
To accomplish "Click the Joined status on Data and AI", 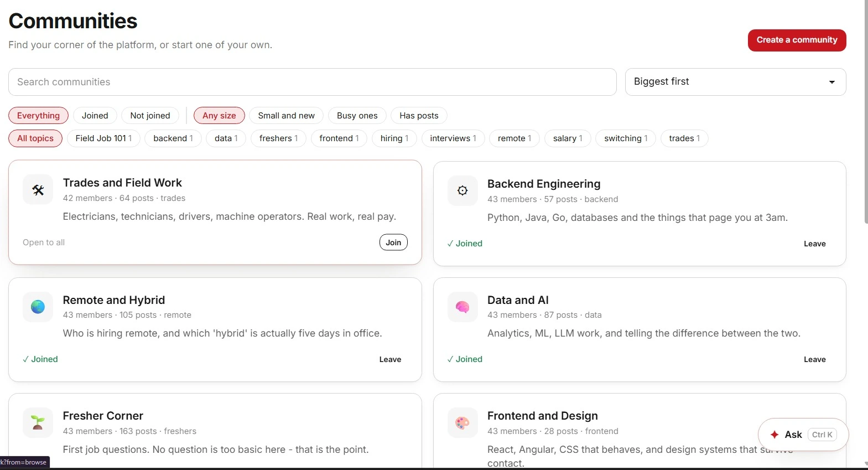I will [465, 359].
